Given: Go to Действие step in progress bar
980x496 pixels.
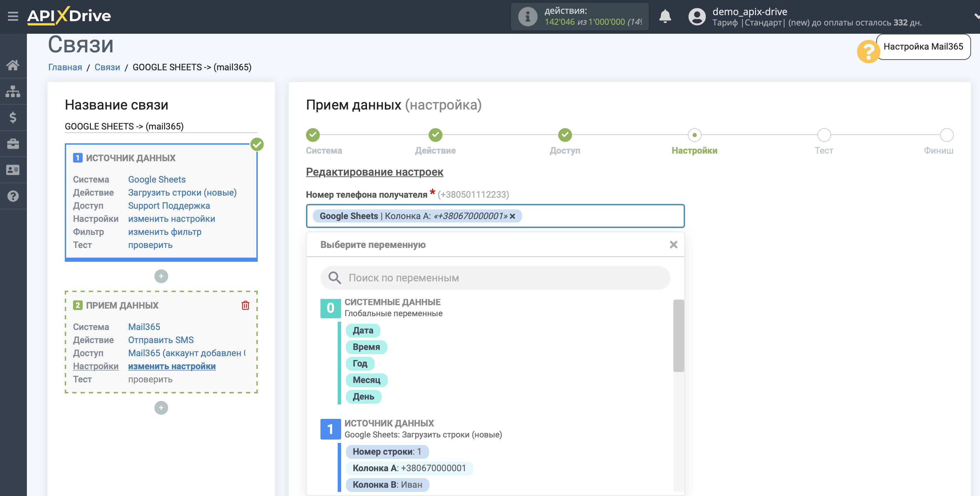Looking at the screenshot, I should (435, 135).
